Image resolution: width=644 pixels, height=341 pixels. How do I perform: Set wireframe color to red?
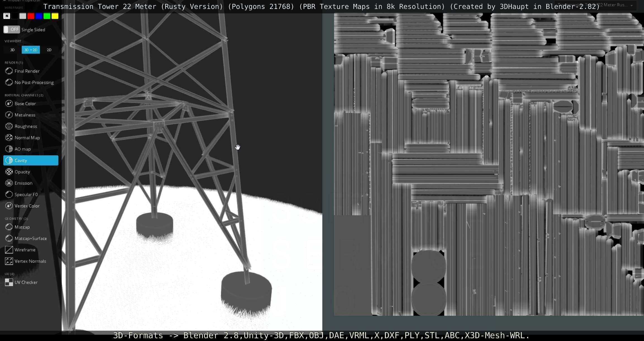click(31, 16)
